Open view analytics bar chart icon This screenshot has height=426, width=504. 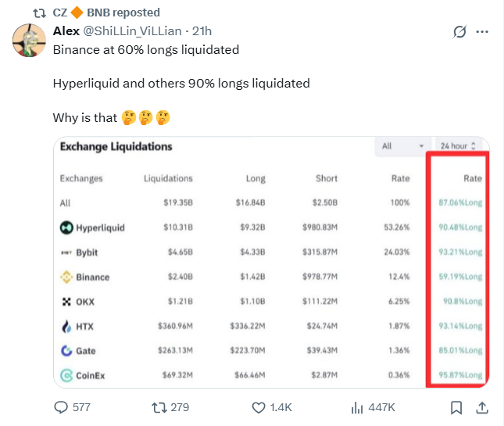click(359, 407)
